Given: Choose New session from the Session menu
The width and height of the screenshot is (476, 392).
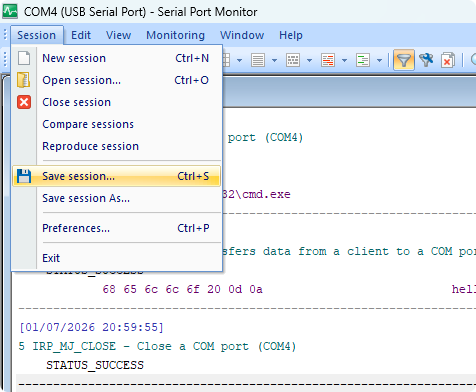Looking at the screenshot, I should 116,58.
